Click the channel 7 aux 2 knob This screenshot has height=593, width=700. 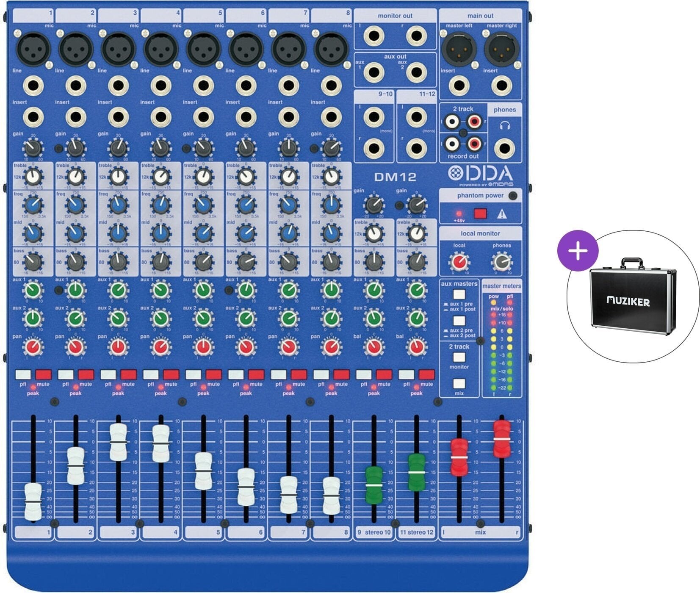[289, 318]
